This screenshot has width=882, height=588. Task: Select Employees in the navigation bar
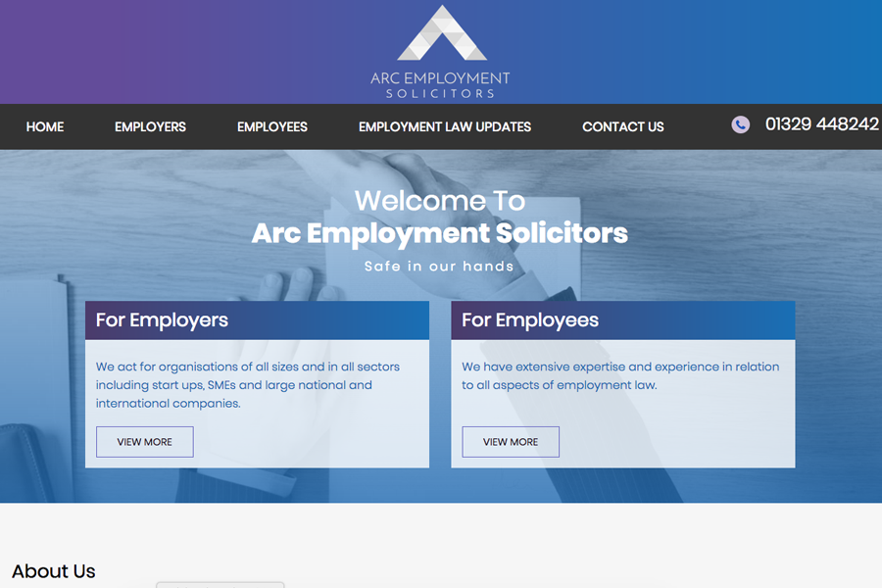pyautogui.click(x=272, y=127)
